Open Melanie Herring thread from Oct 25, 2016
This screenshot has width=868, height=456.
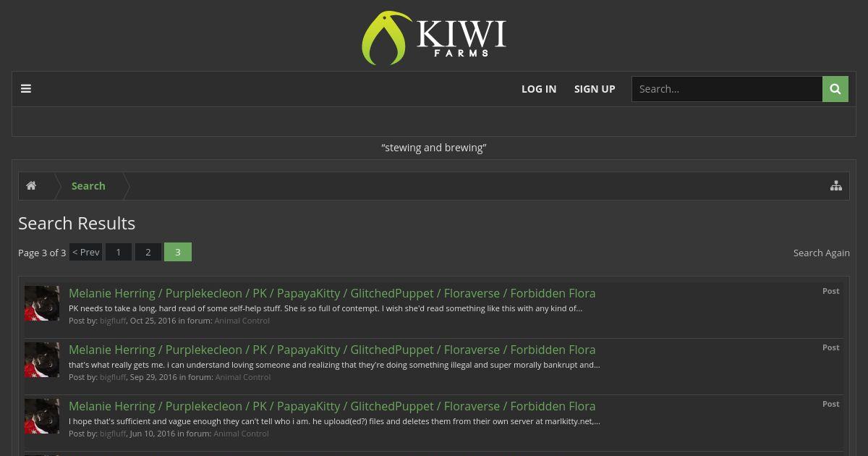pos(332,293)
